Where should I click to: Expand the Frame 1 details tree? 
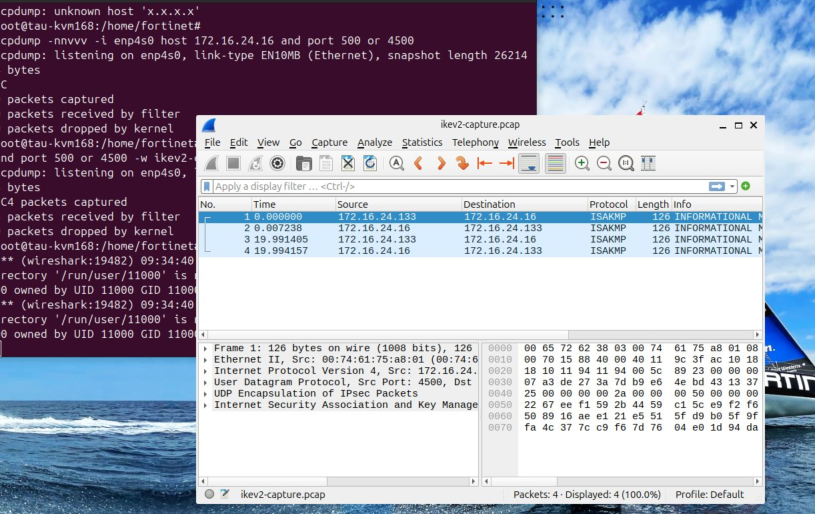pos(206,349)
